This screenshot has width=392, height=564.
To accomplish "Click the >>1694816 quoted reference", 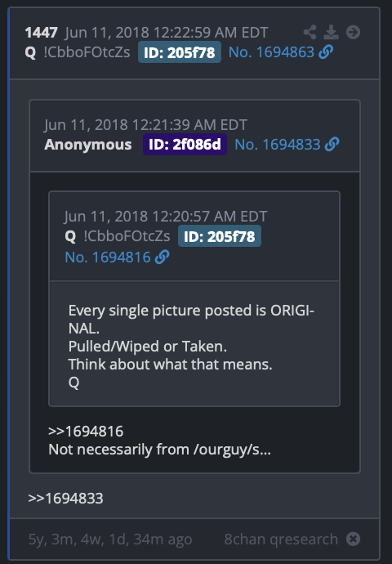I will pos(86,432).
